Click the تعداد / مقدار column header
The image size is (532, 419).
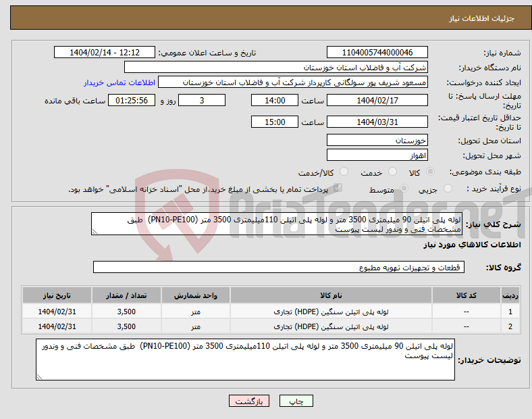coord(126,295)
